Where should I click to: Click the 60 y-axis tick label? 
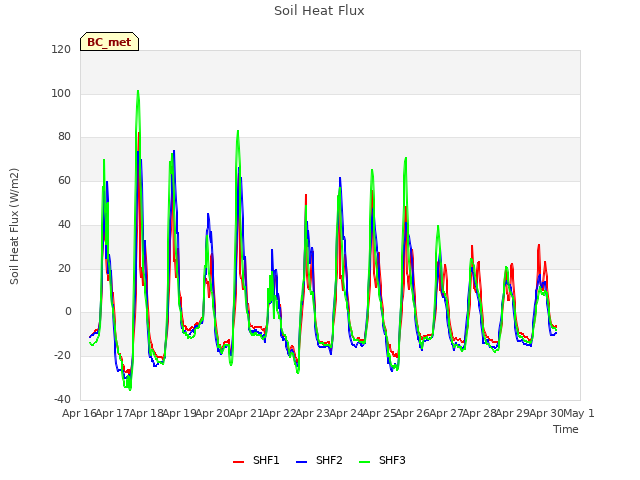(64, 180)
